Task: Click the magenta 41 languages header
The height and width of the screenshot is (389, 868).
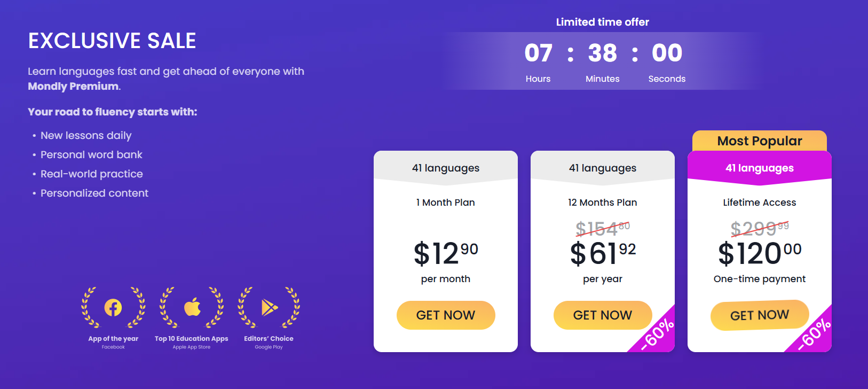Action: 760,168
